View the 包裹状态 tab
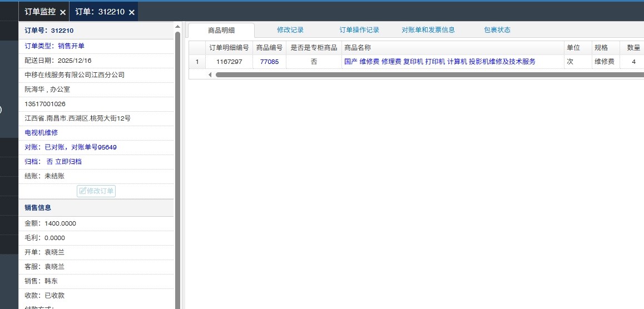This screenshot has height=309, width=644. (497, 30)
